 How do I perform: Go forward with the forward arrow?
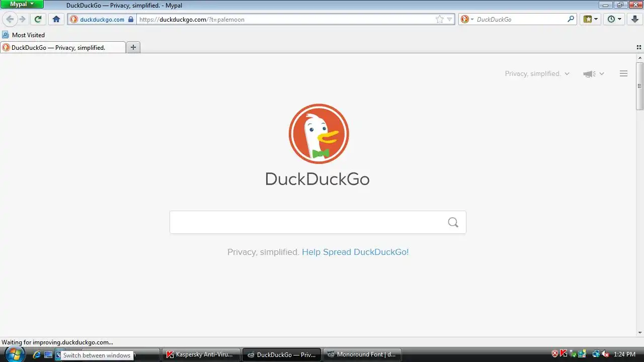(x=22, y=19)
